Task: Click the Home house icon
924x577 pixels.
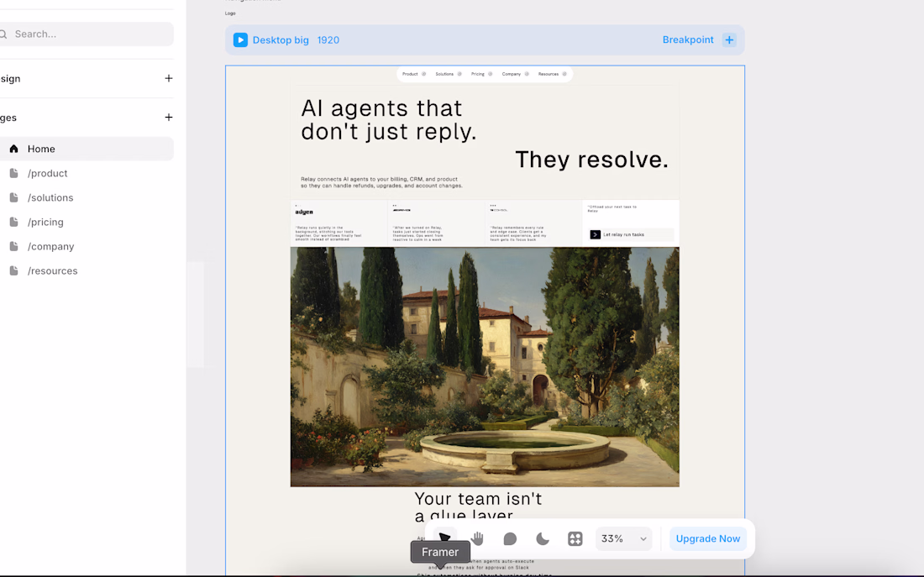Action: [x=13, y=149]
